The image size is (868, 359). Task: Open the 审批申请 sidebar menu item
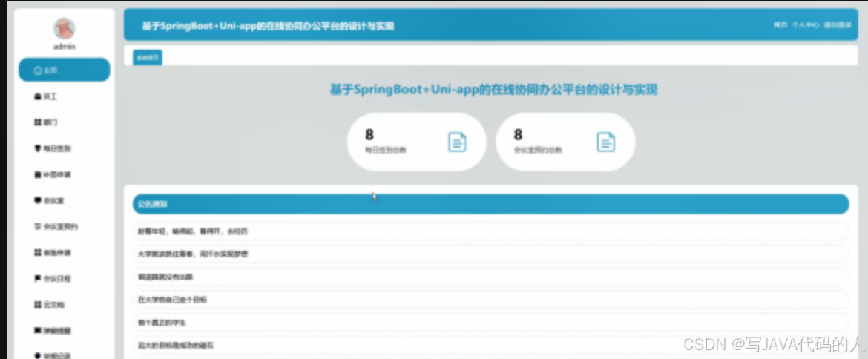click(65, 252)
